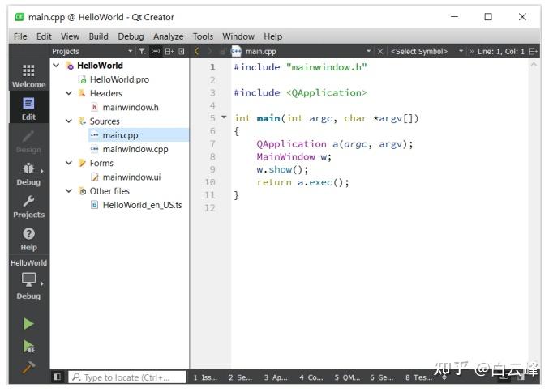Open the 2 Search Results pane
The width and height of the screenshot is (553, 392).
pyautogui.click(x=240, y=377)
